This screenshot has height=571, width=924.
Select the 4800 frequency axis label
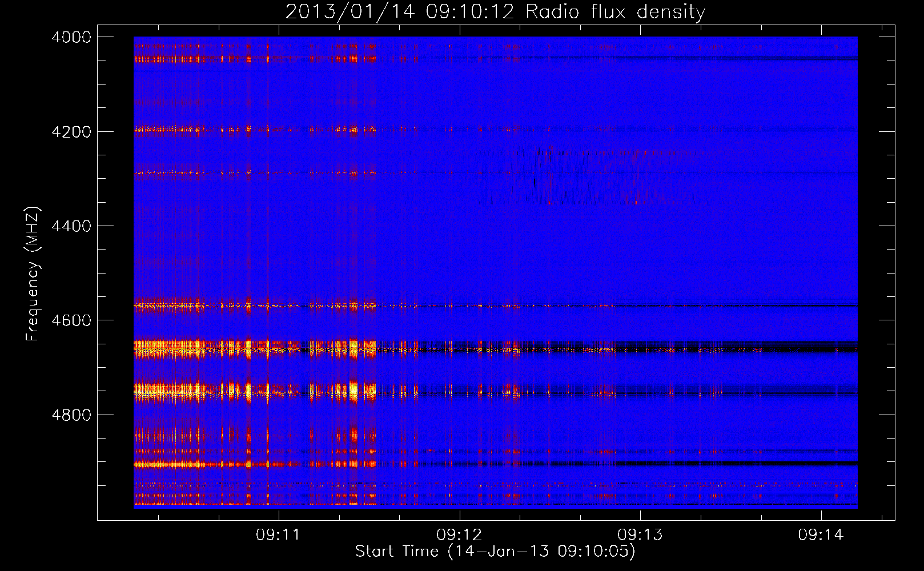click(71, 415)
